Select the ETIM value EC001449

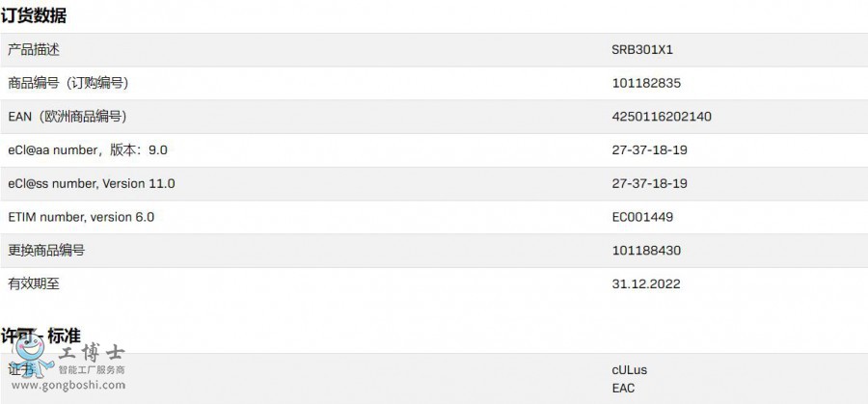(642, 217)
